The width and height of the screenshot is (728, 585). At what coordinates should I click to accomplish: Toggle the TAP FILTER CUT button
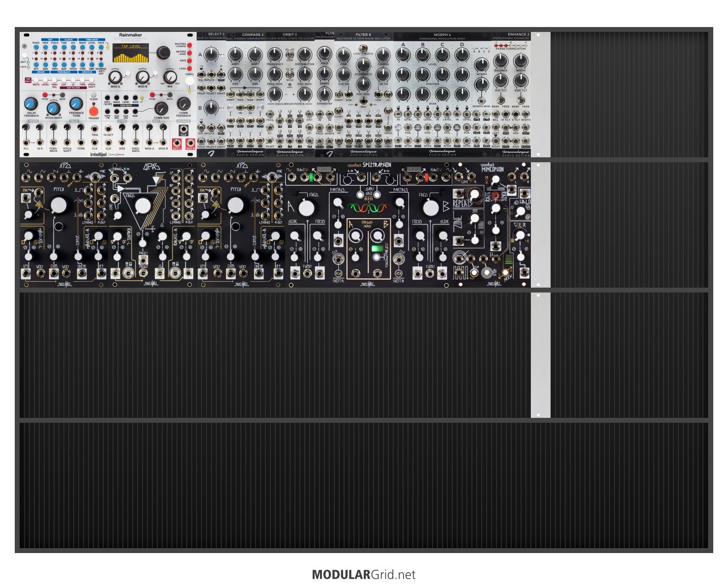tap(64, 80)
